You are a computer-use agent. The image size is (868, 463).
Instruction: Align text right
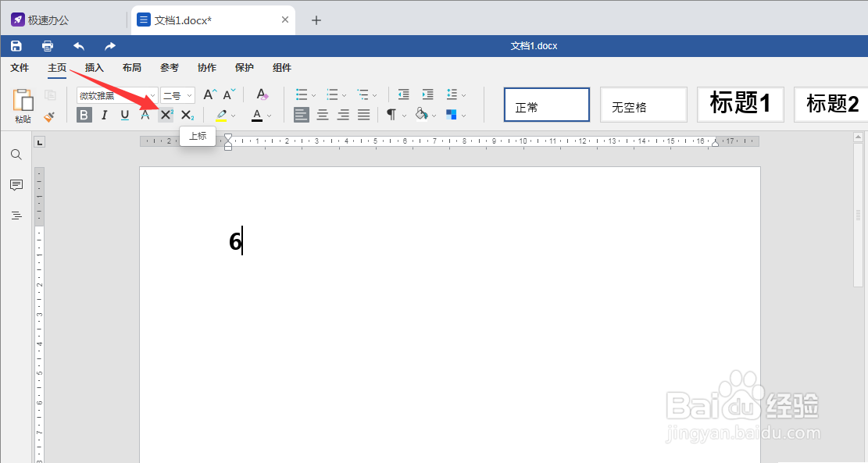click(x=343, y=115)
